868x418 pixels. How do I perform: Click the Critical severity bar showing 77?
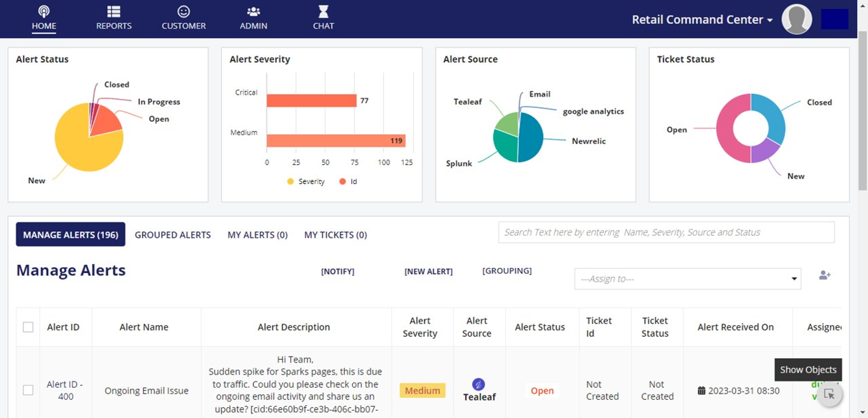click(311, 100)
